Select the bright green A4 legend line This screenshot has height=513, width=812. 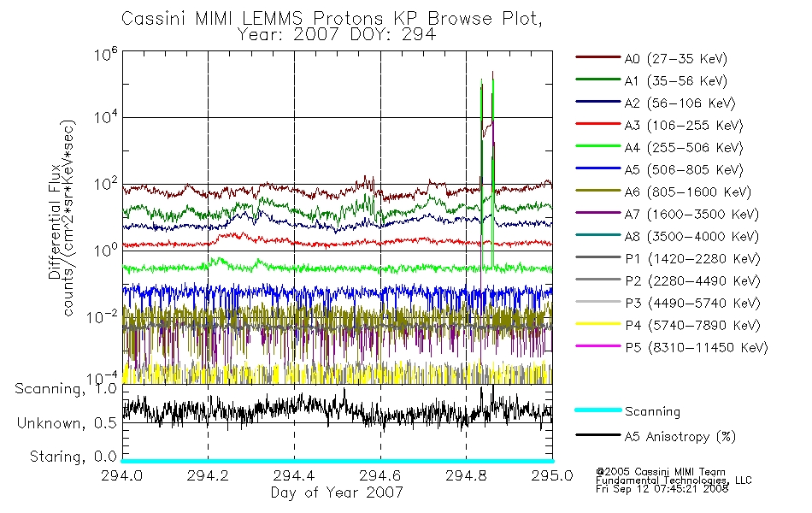[598, 146]
